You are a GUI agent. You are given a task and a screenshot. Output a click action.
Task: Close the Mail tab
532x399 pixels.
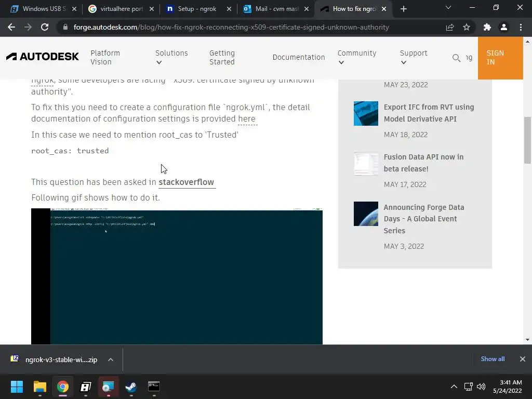click(307, 9)
